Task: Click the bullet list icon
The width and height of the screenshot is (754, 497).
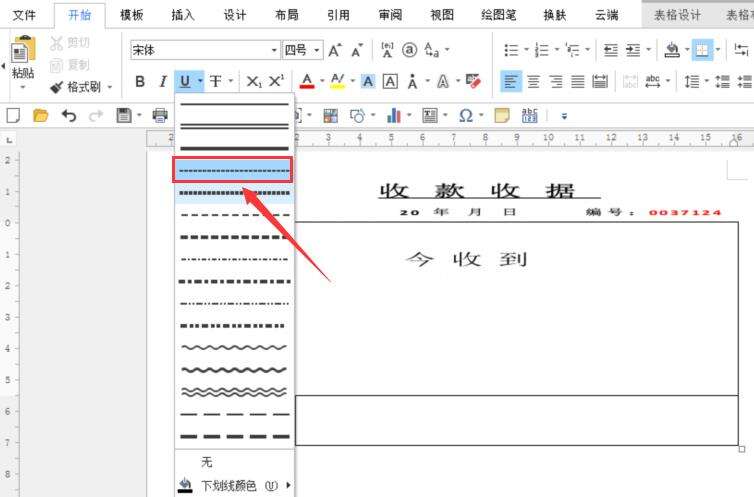Action: [x=511, y=50]
